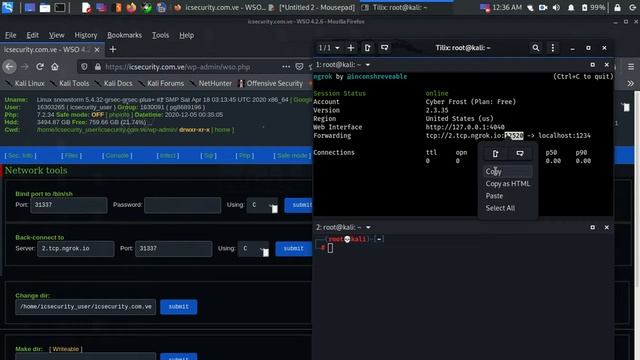This screenshot has width=640, height=360.
Task: Click the lock screen icon in panel
Action: pos(617,7)
